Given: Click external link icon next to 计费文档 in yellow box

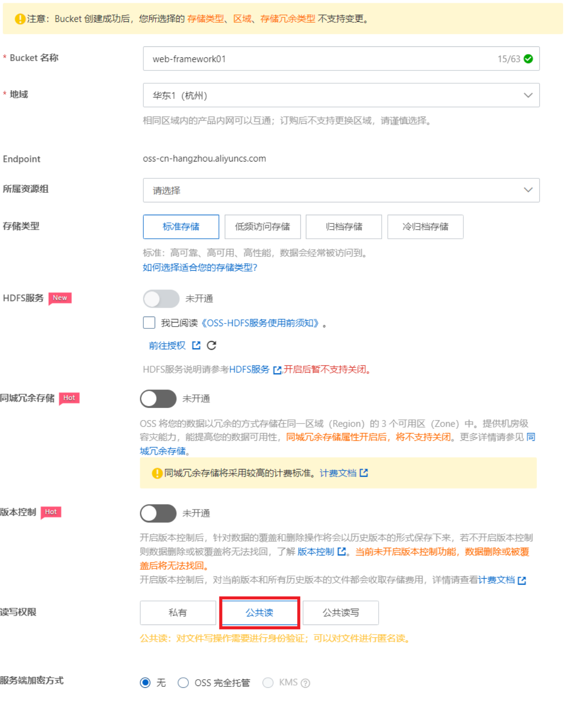Looking at the screenshot, I should [364, 473].
